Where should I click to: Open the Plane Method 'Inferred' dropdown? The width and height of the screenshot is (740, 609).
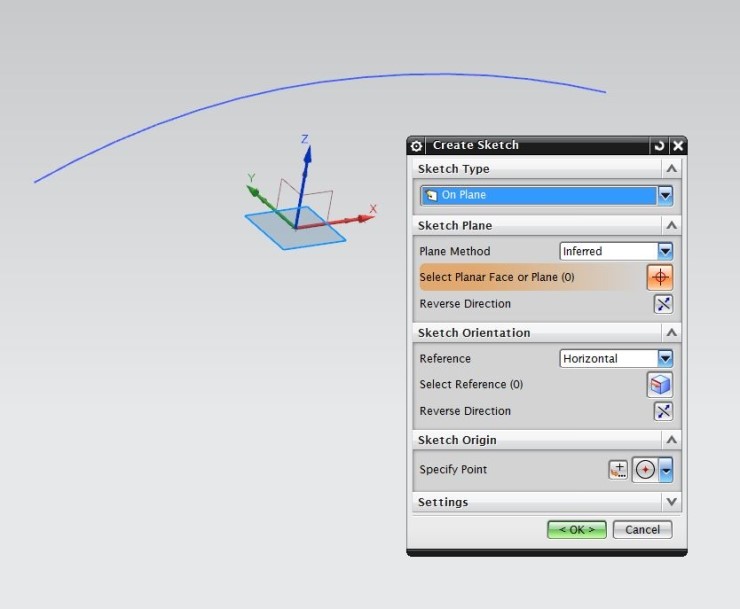(665, 251)
